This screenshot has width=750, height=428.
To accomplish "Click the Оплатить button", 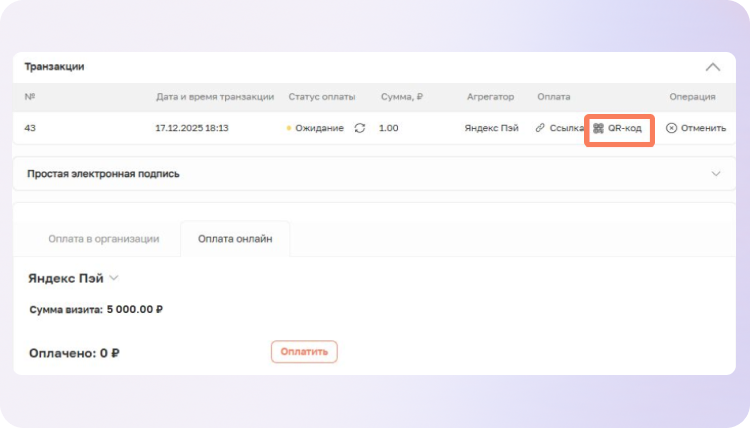I will (x=304, y=351).
